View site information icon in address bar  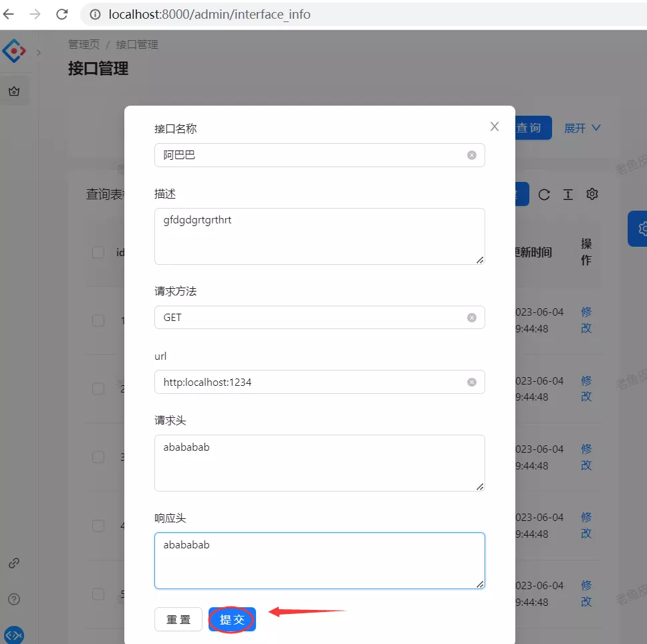(96, 15)
